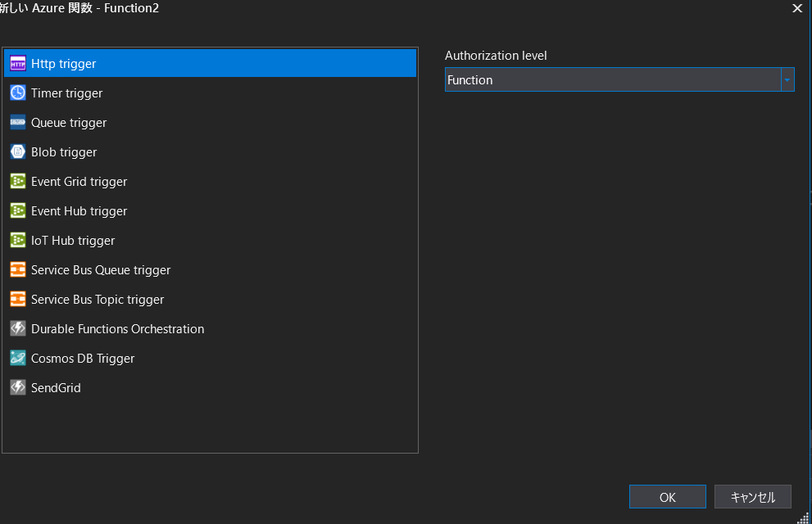
Task: Close the new Azure function dialog
Action: (797, 8)
